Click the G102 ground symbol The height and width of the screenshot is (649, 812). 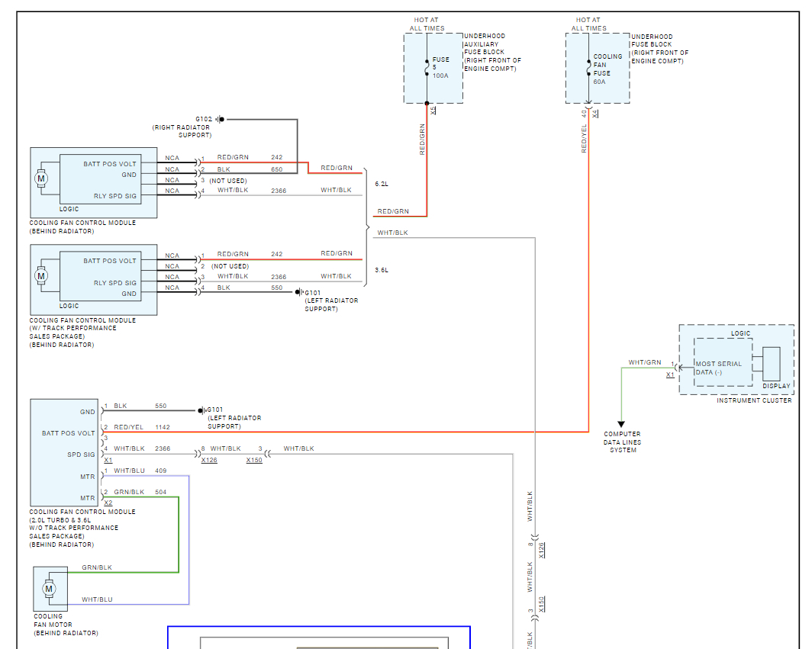tap(220, 119)
